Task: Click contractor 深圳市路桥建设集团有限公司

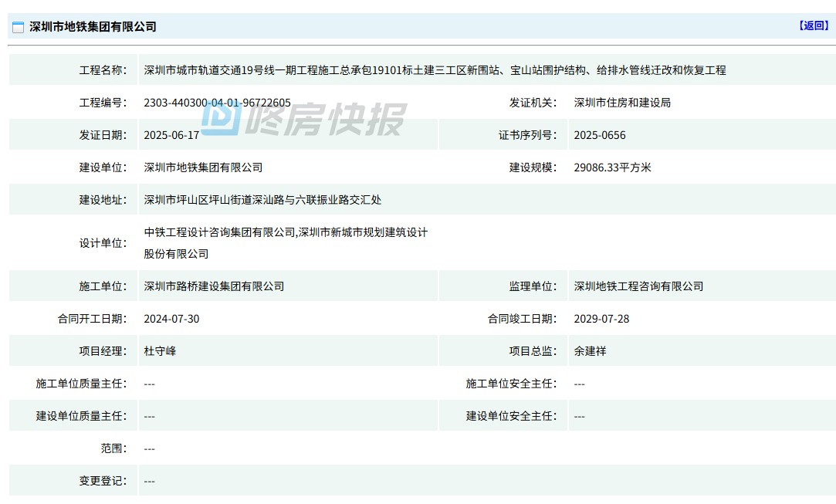Action: click(x=214, y=286)
